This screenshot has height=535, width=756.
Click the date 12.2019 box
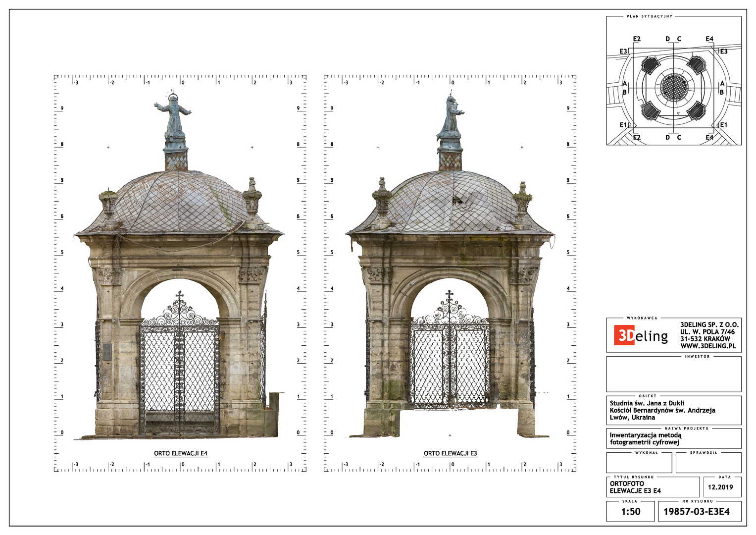tap(720, 487)
